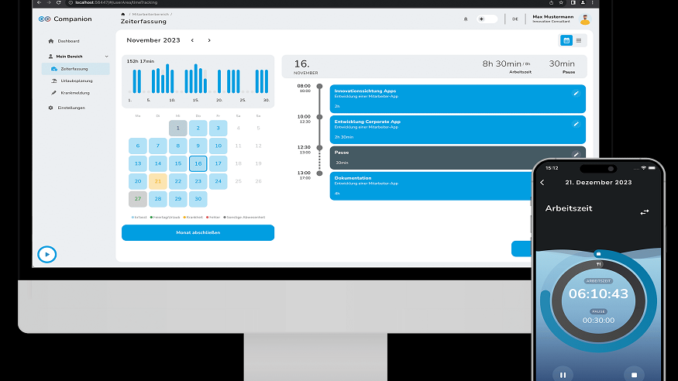Select highlighted November 16 in calendar
This screenshot has width=678, height=381.
[x=198, y=163]
